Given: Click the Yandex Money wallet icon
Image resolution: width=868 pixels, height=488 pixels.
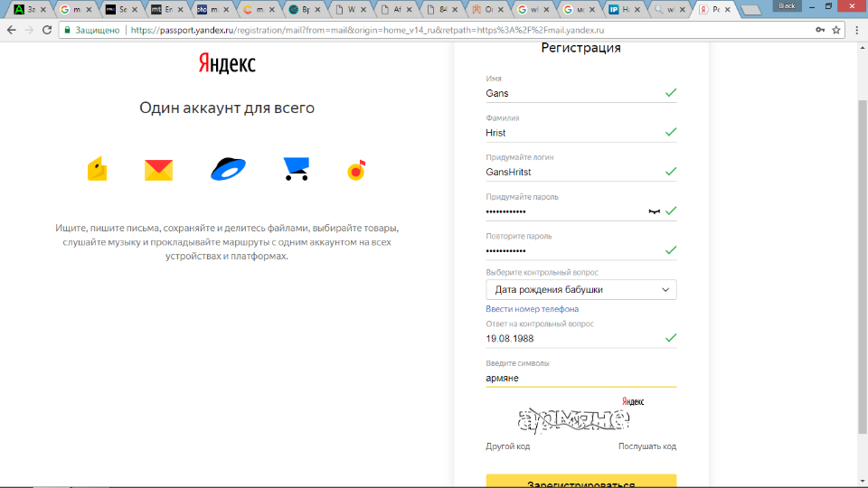Looking at the screenshot, I should (x=98, y=169).
